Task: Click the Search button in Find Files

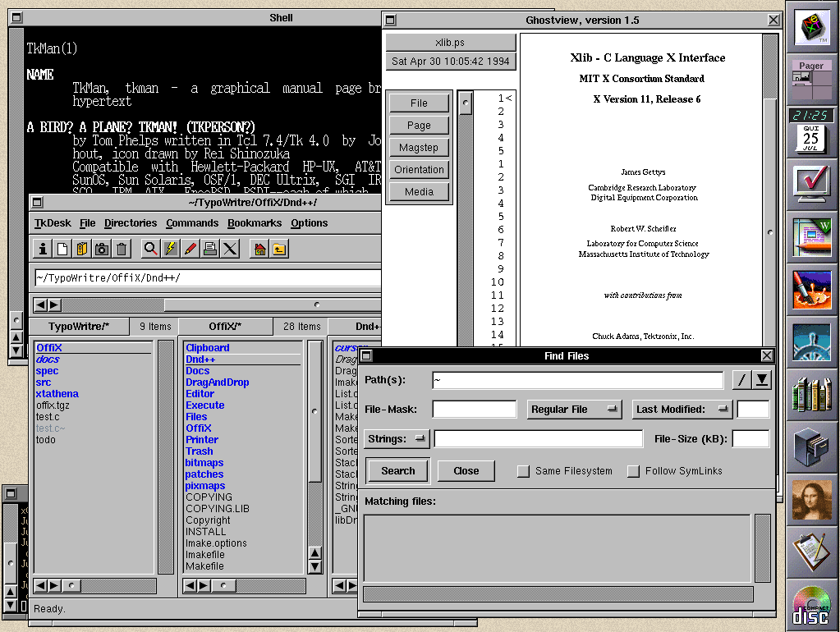Action: (398, 471)
